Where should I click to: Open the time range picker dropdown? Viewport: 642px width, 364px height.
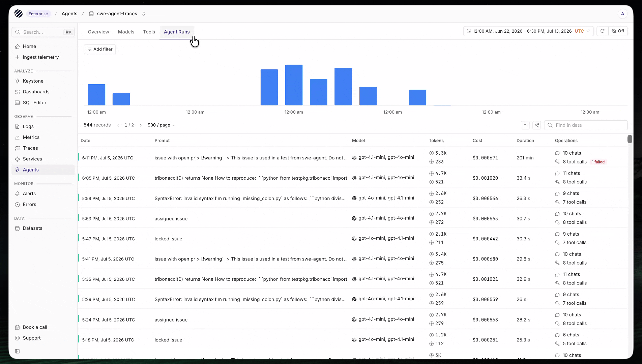pos(528,31)
